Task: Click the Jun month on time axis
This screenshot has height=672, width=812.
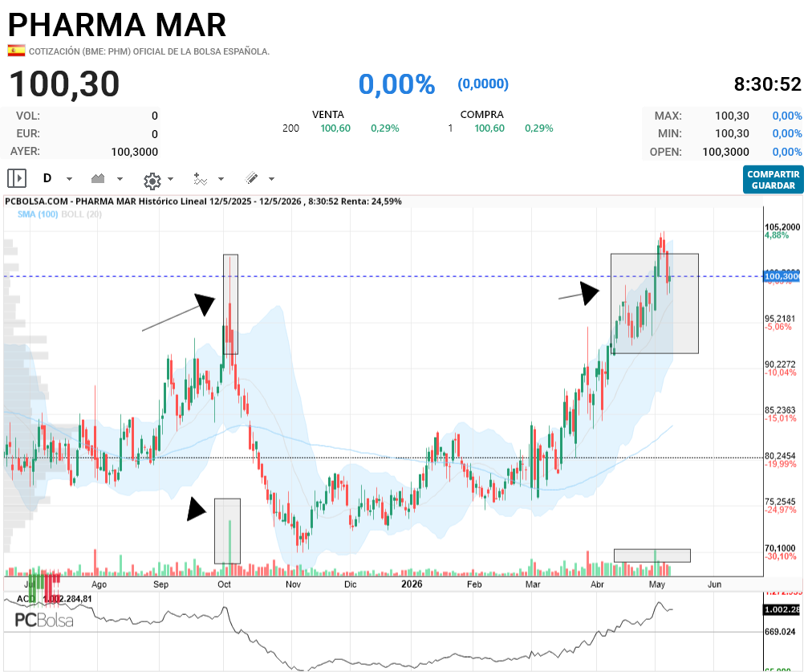Action: (715, 584)
